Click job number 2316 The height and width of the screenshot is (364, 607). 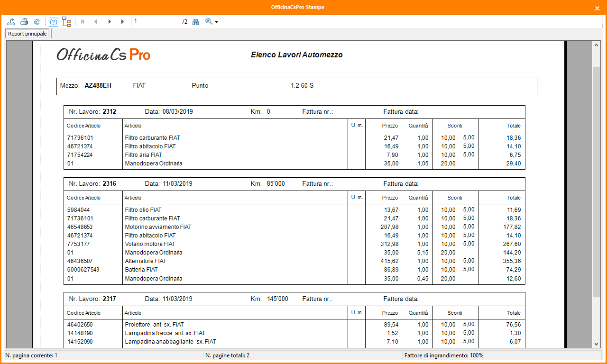(110, 184)
